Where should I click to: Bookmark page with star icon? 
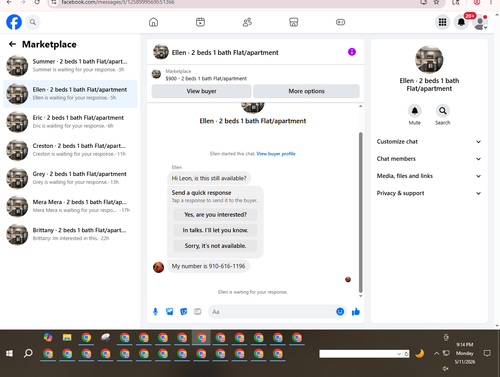pos(436,2)
